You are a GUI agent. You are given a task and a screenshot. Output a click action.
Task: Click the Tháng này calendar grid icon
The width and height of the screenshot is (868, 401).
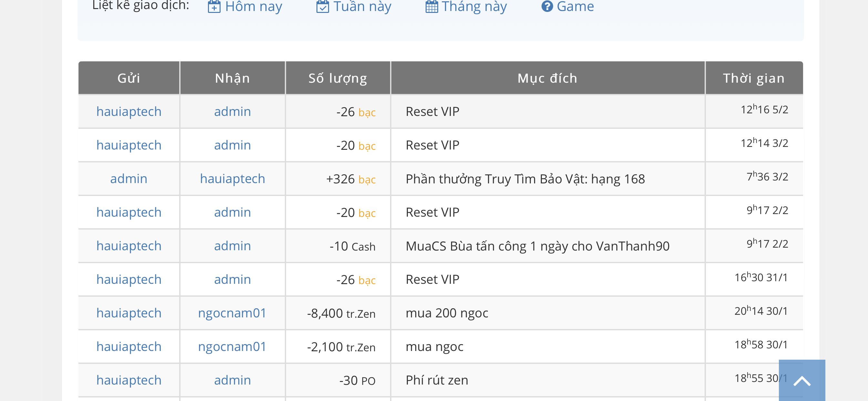[x=432, y=6]
